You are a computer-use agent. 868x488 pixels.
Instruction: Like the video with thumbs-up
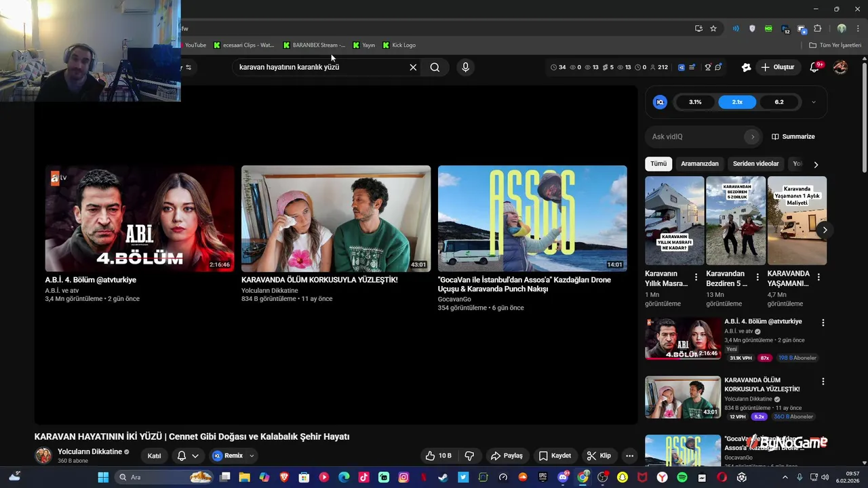(x=438, y=455)
